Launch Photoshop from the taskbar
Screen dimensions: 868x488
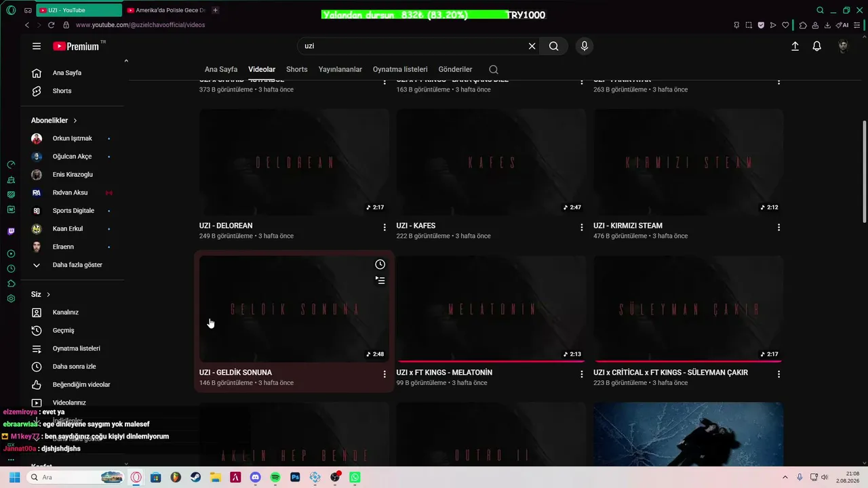pyautogui.click(x=295, y=477)
